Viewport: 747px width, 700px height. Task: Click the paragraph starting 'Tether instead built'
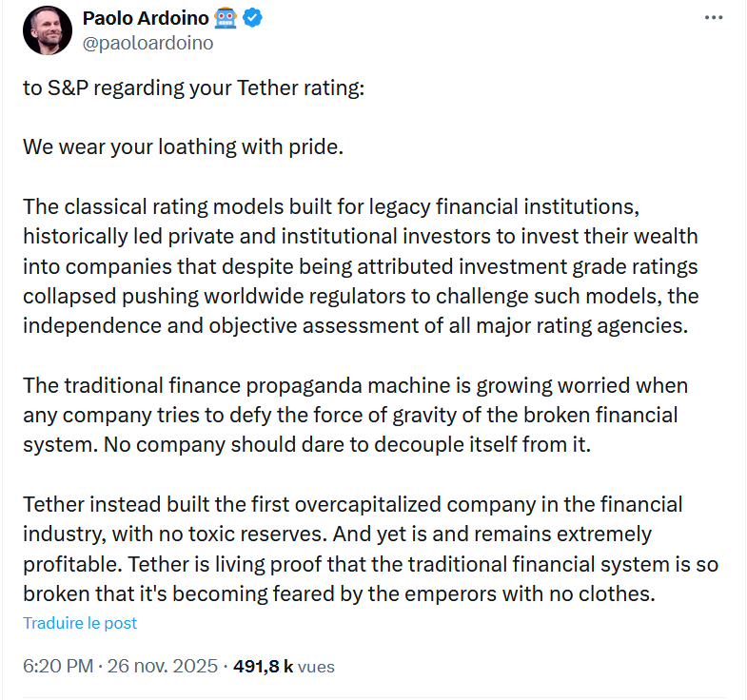click(370, 549)
